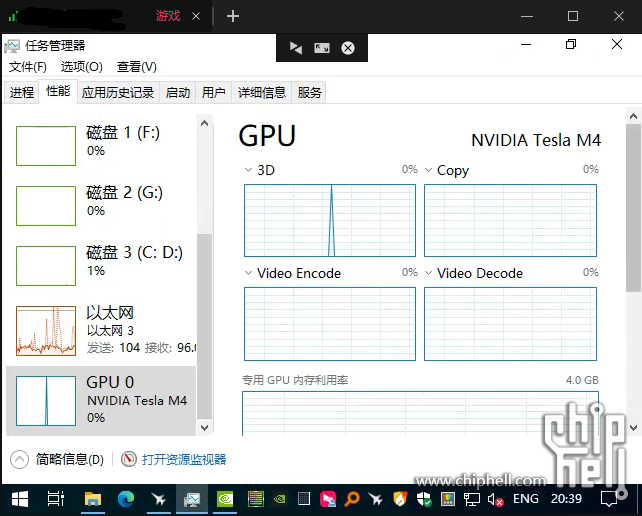The width and height of the screenshot is (642, 516).
Task: Click the round X in remote toolbar
Action: click(348, 47)
